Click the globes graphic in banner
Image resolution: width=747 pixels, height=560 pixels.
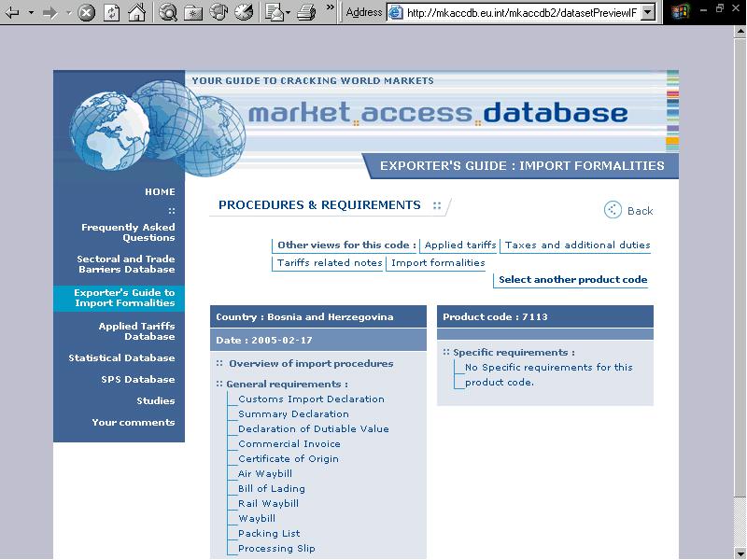(157, 128)
